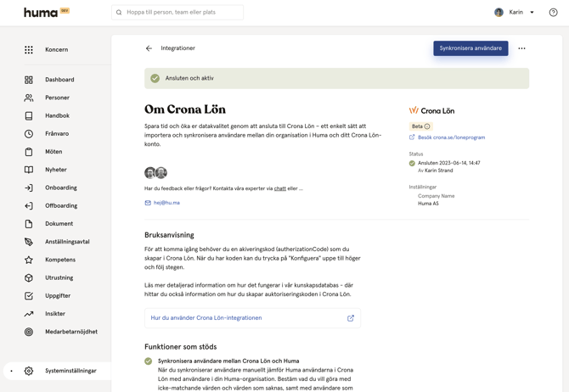Click the Medarbetarnöjdhet target icon
Screen dimensions: 569x392
coord(29,332)
